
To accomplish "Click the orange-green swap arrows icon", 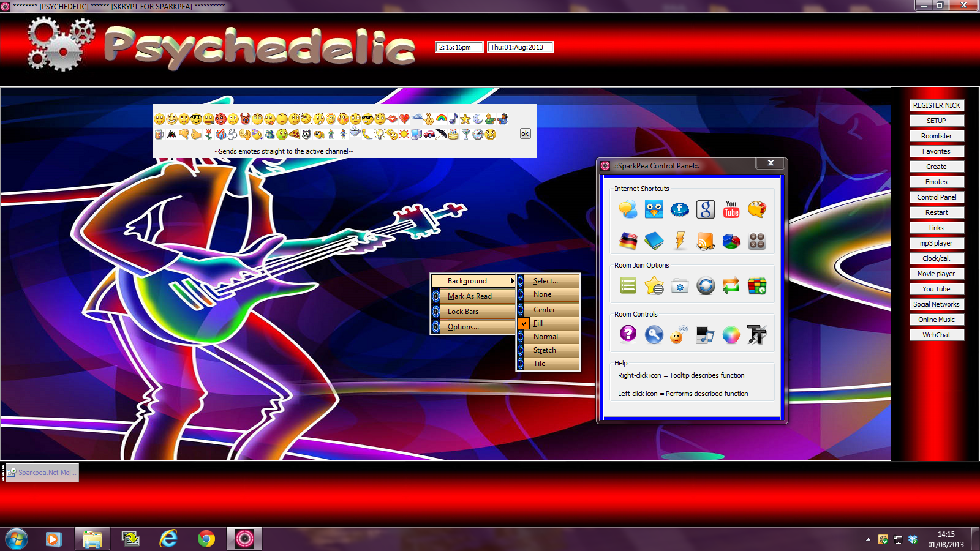I will click(731, 285).
